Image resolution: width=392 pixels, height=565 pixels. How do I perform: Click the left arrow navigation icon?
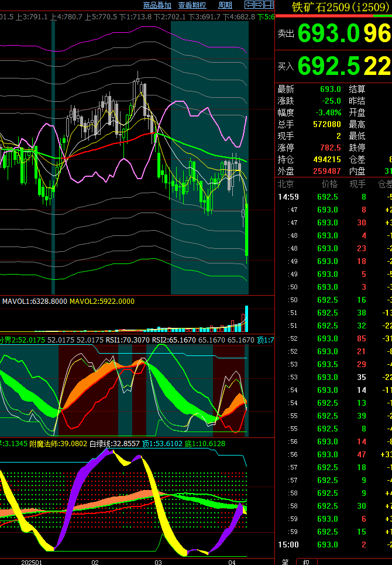(x=249, y=5)
